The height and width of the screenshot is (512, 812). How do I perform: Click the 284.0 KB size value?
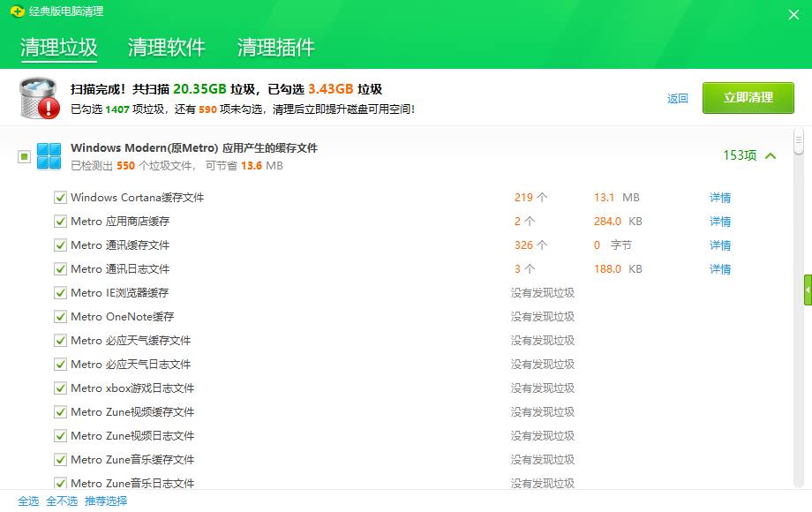tap(618, 221)
